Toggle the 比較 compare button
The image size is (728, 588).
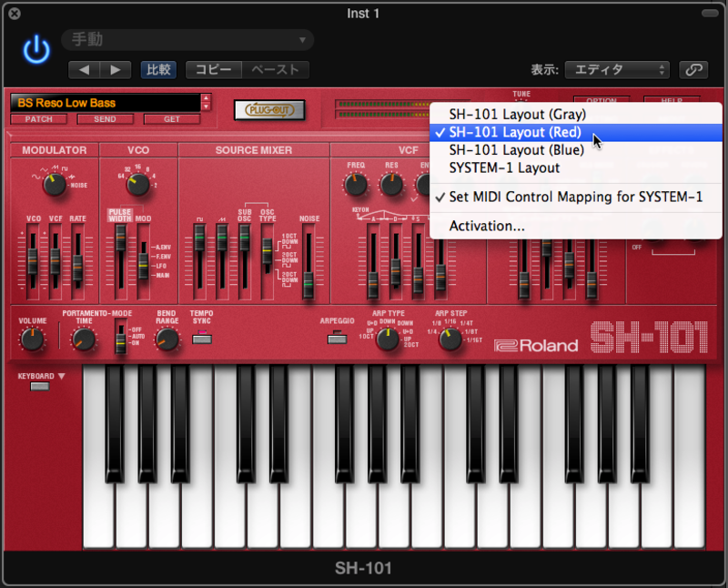[158, 70]
